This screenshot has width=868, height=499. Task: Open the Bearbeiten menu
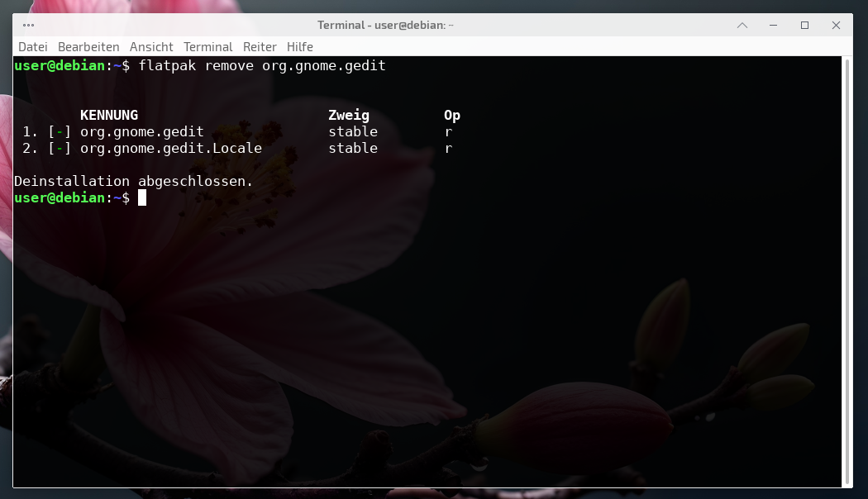click(88, 47)
